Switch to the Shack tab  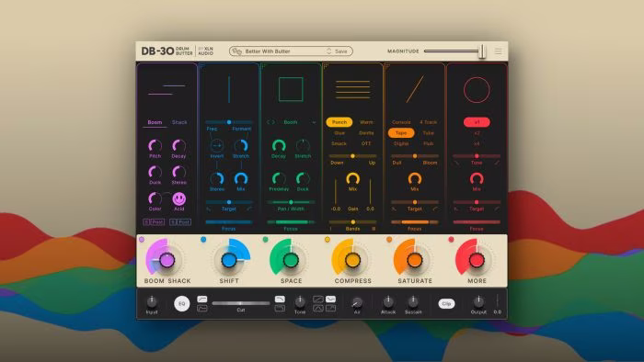pyautogui.click(x=179, y=122)
